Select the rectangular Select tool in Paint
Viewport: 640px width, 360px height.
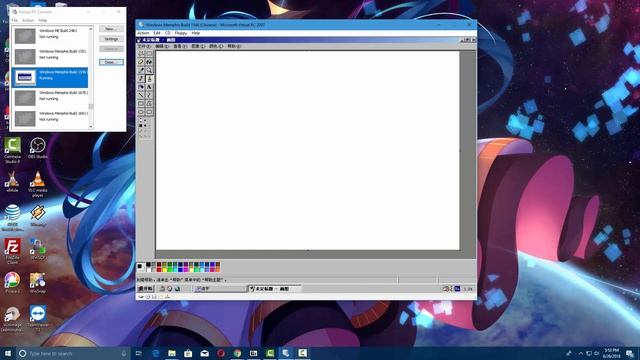[x=149, y=53]
